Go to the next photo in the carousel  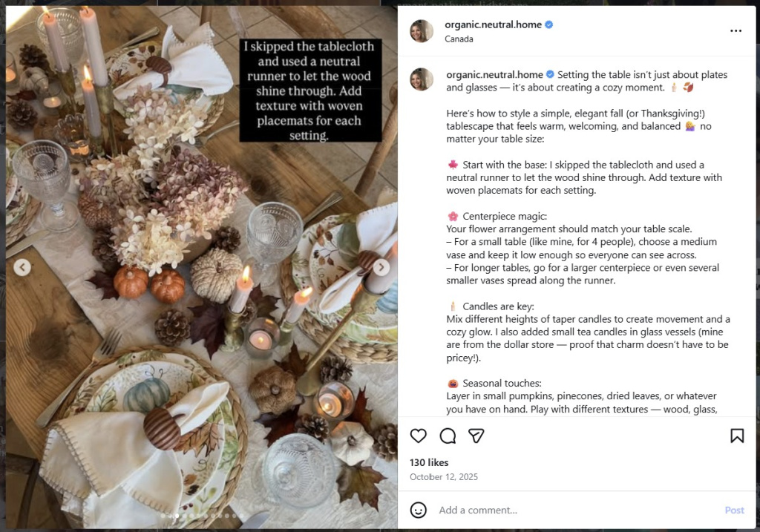tap(381, 267)
